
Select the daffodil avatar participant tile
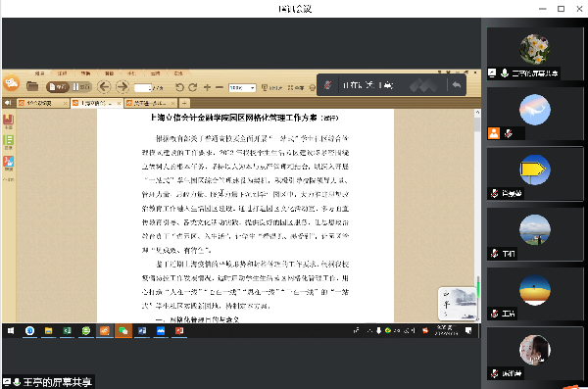pyautogui.click(x=535, y=53)
